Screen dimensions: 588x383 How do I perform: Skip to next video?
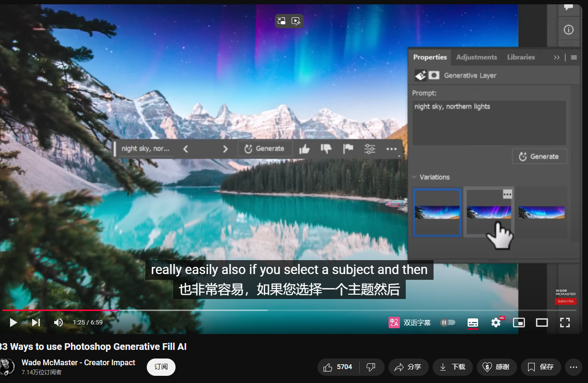(x=36, y=323)
